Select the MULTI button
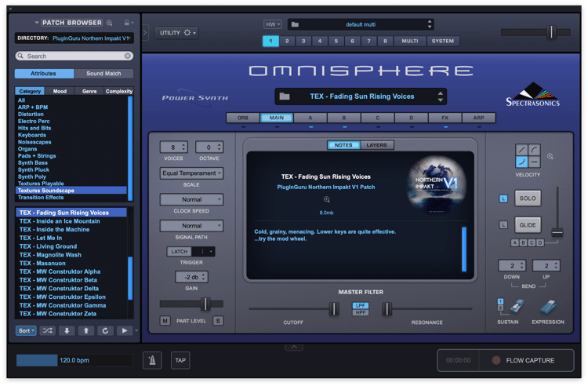Image resolution: width=588 pixels, height=386 pixels. (x=410, y=41)
